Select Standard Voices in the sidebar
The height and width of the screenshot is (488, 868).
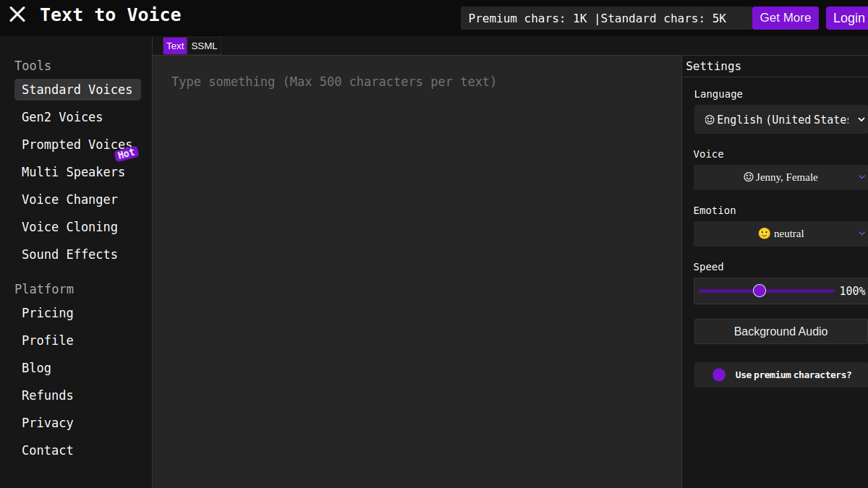(77, 90)
